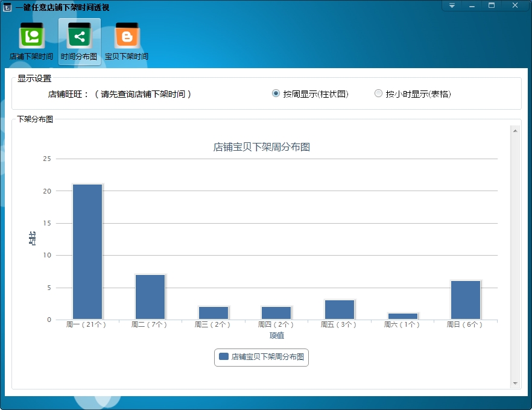Click the 周日 bar in chart
This screenshot has width=532, height=410.
[x=466, y=300]
